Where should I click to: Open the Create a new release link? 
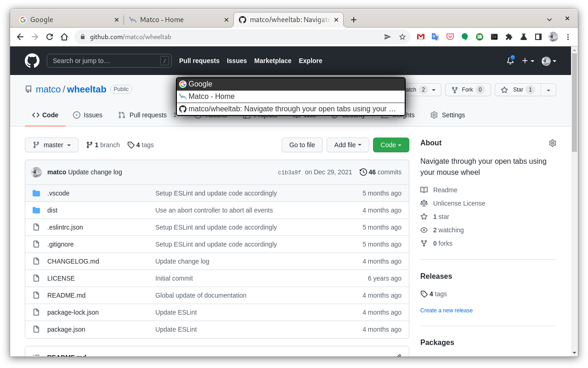click(x=447, y=310)
